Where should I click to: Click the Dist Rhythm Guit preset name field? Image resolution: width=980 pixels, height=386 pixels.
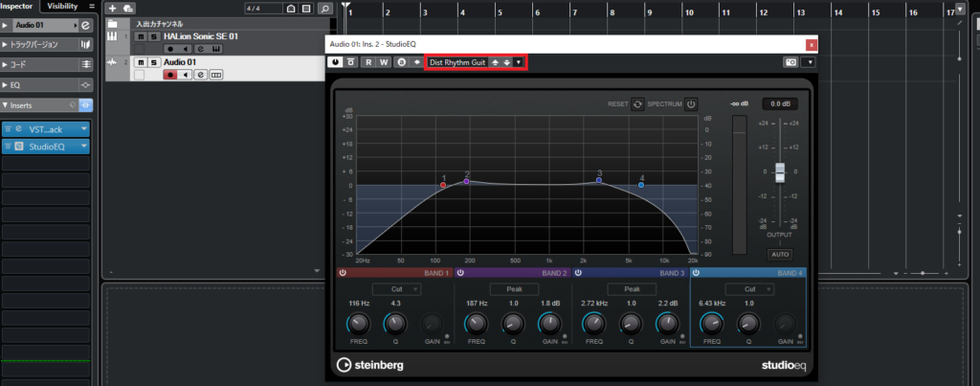tap(457, 62)
